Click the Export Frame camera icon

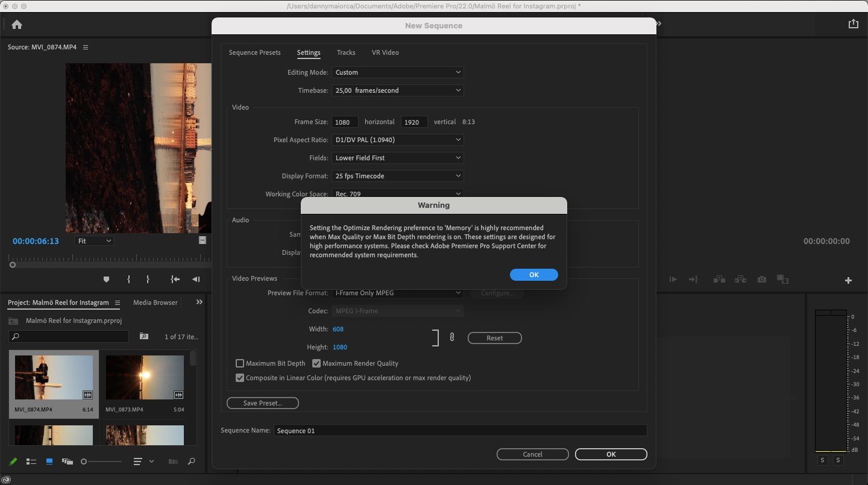[x=762, y=280]
